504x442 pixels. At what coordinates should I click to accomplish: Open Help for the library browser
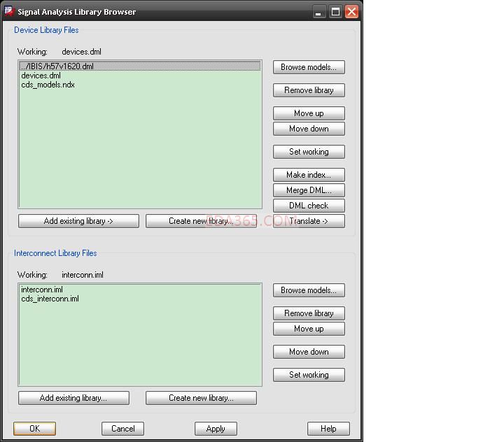tap(328, 429)
